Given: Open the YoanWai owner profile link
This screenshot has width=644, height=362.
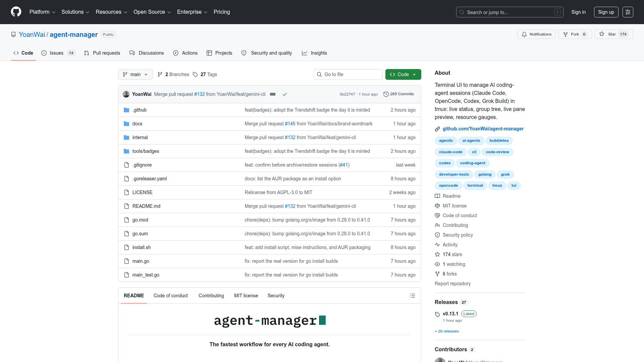Looking at the screenshot, I should [x=32, y=35].
